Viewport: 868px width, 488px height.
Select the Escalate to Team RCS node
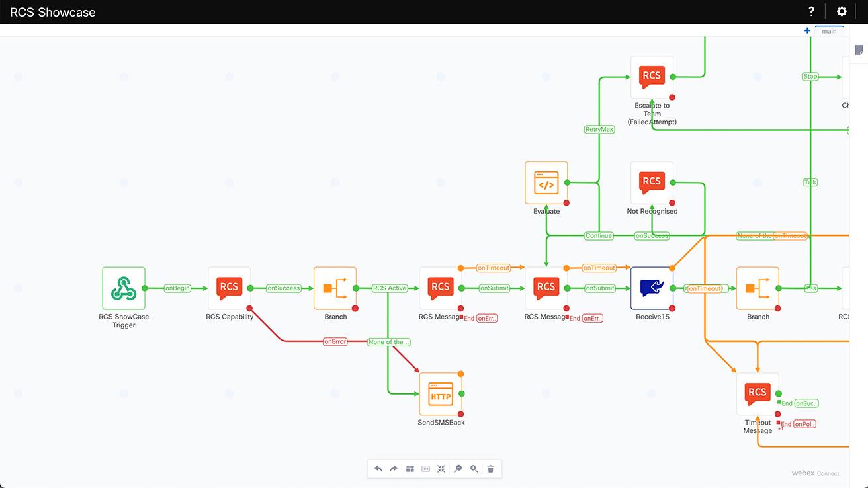click(x=652, y=77)
